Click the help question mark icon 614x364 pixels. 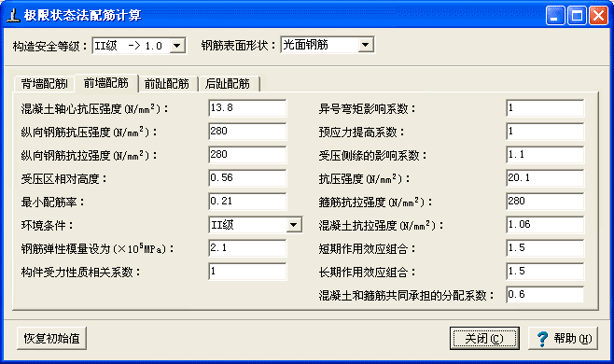[543, 339]
